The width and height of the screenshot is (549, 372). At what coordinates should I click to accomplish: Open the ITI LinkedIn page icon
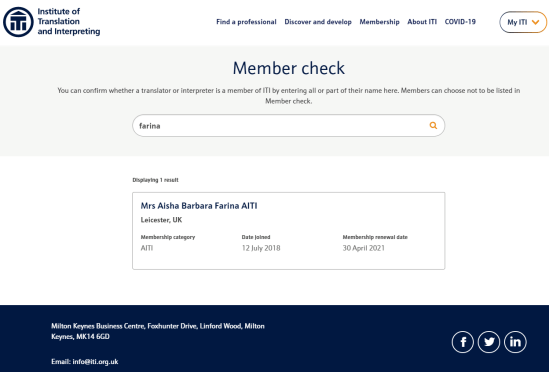coord(515,342)
